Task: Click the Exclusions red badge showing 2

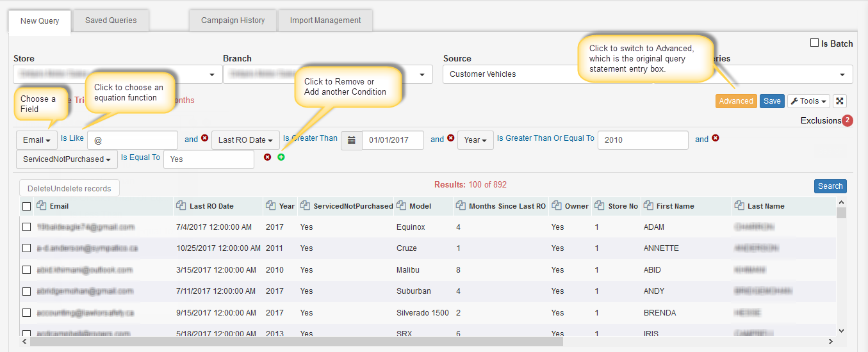Action: (847, 120)
